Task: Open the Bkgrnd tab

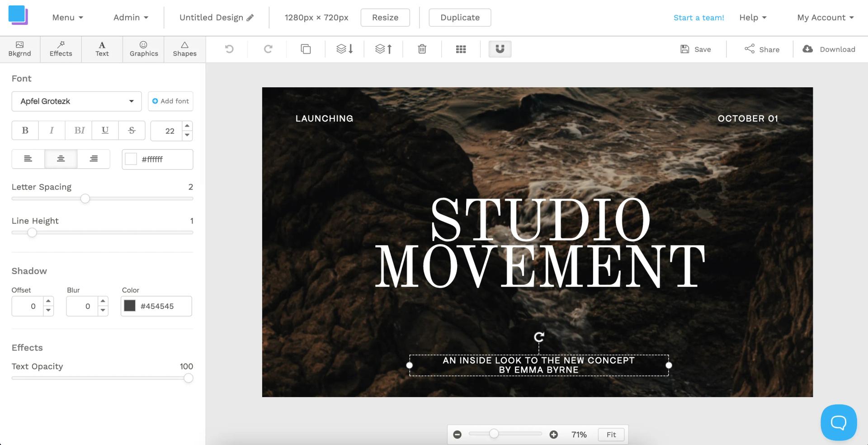Action: [x=20, y=49]
